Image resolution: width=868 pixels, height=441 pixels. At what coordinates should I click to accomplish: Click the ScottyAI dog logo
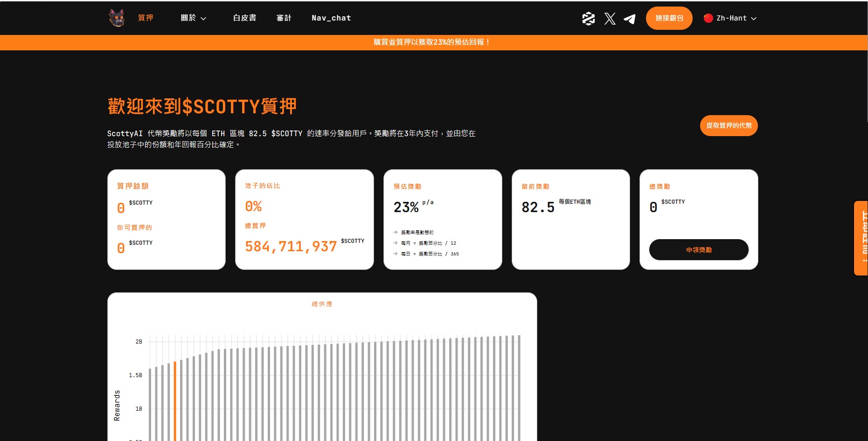click(117, 18)
